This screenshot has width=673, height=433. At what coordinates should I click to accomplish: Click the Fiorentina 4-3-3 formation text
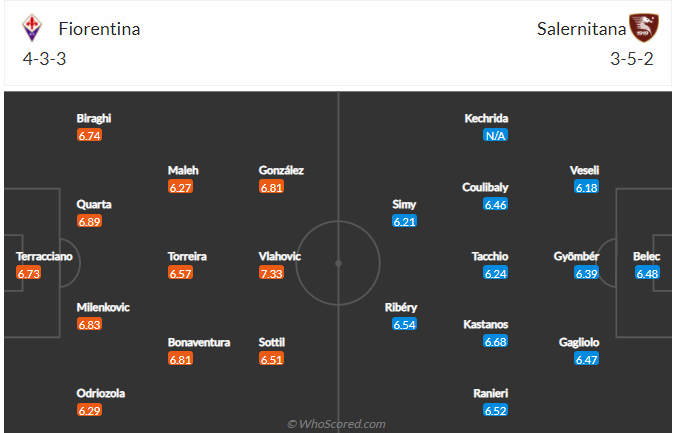point(44,59)
